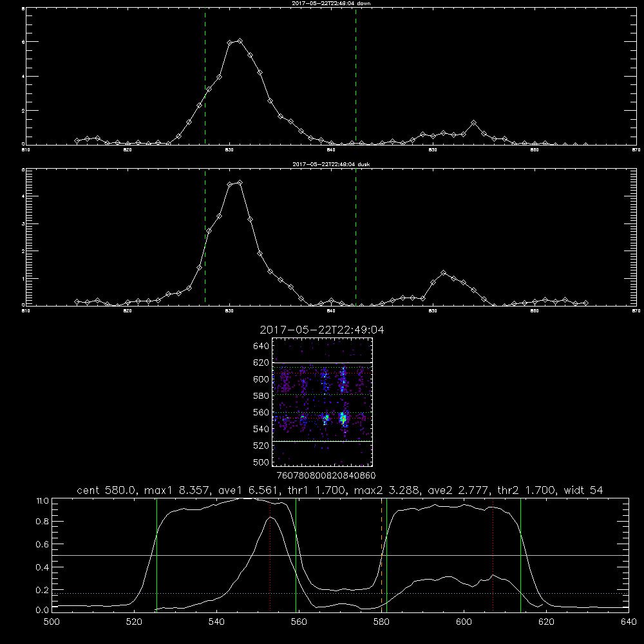This screenshot has width=644, height=644.
Task: Click the green vertical line near 614 in the bottom plot
Action: point(520,554)
